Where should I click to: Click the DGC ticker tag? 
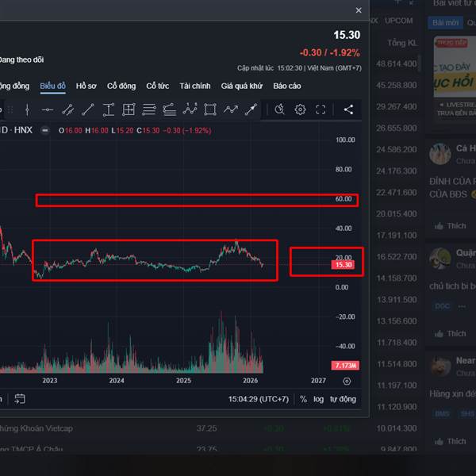[443, 306]
